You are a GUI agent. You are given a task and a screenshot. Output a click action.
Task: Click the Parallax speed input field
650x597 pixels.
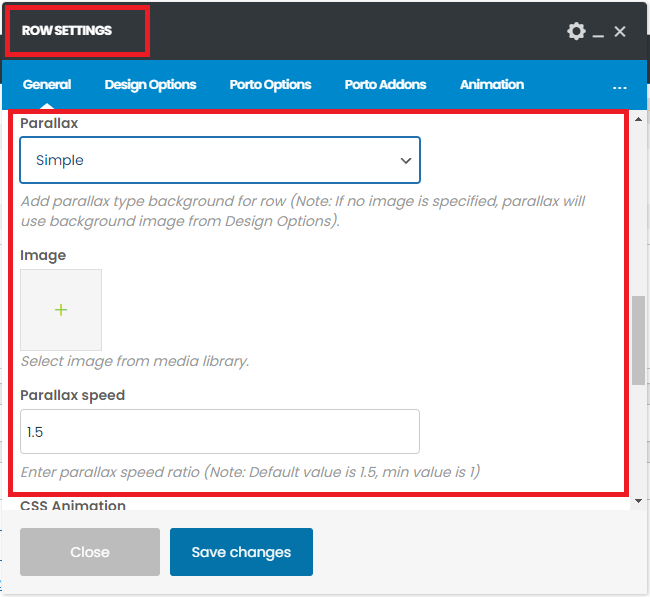[220, 432]
